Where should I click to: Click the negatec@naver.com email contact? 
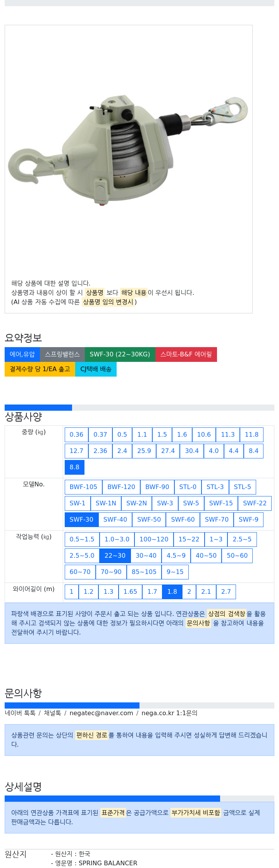[101, 713]
